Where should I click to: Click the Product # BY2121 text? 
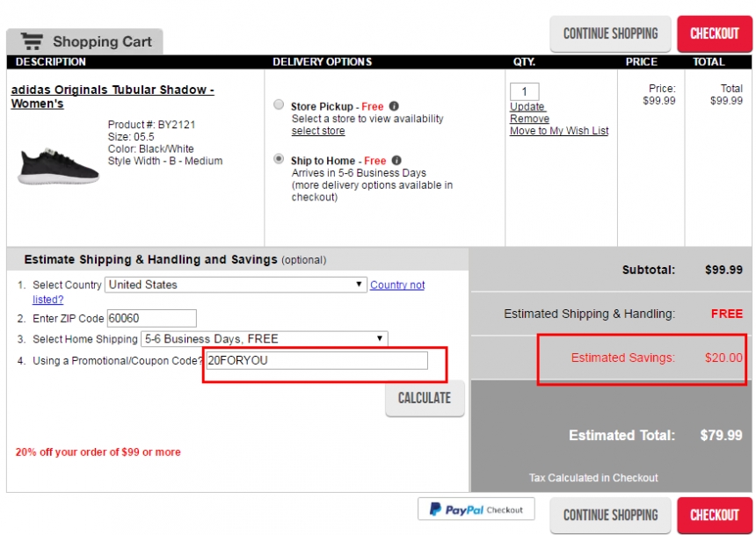pyautogui.click(x=151, y=125)
